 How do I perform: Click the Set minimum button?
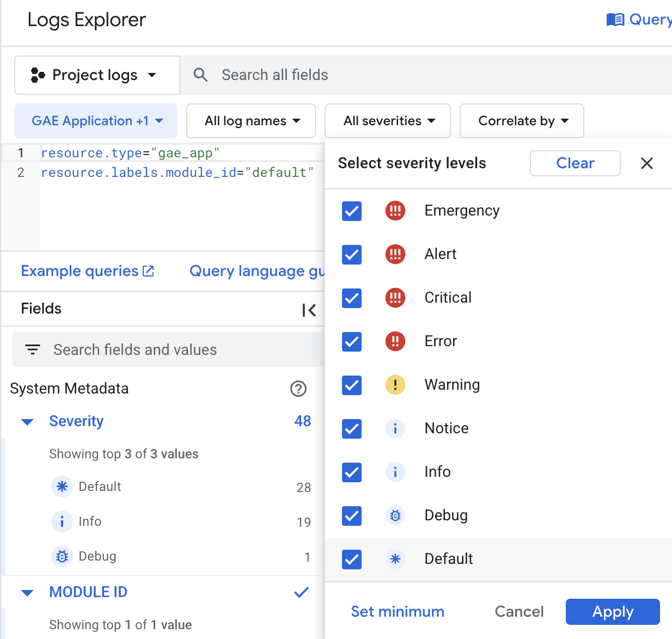coord(398,612)
